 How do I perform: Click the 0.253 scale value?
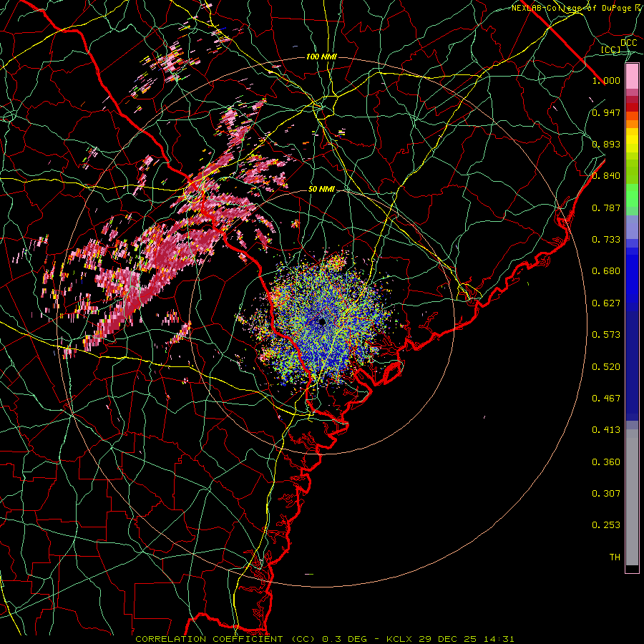(606, 525)
